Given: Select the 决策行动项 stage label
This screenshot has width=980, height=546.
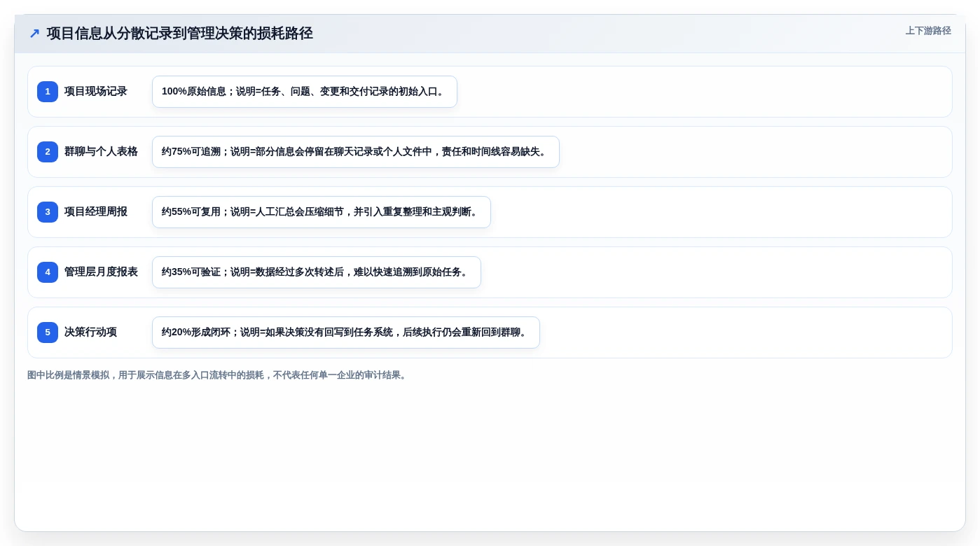Looking at the screenshot, I should pyautogui.click(x=90, y=332).
